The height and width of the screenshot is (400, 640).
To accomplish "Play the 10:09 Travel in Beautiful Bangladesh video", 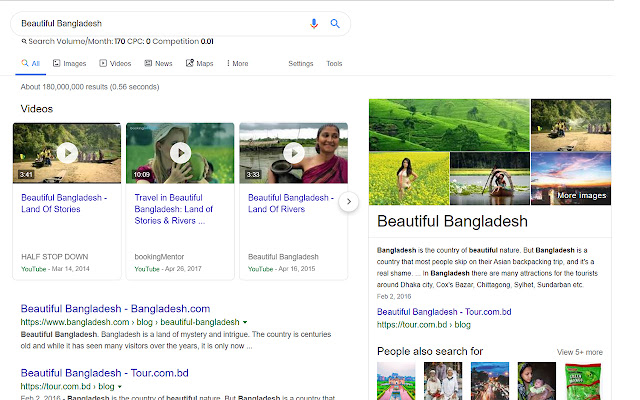I will [180, 153].
